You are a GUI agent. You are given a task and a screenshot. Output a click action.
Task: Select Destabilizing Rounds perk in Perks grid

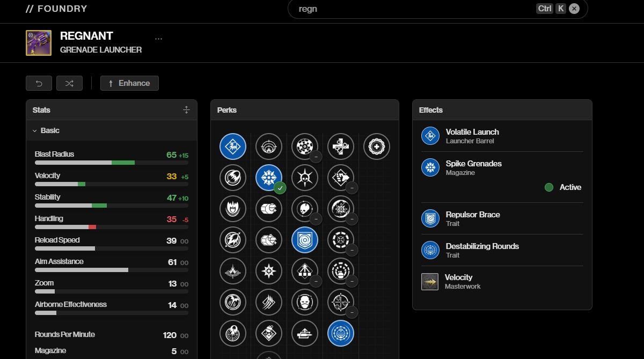[x=341, y=333]
